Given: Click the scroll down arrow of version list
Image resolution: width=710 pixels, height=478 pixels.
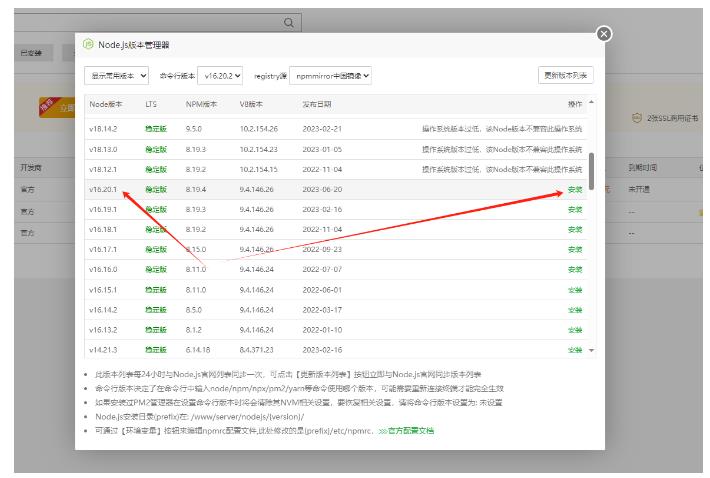Looking at the screenshot, I should pyautogui.click(x=591, y=350).
